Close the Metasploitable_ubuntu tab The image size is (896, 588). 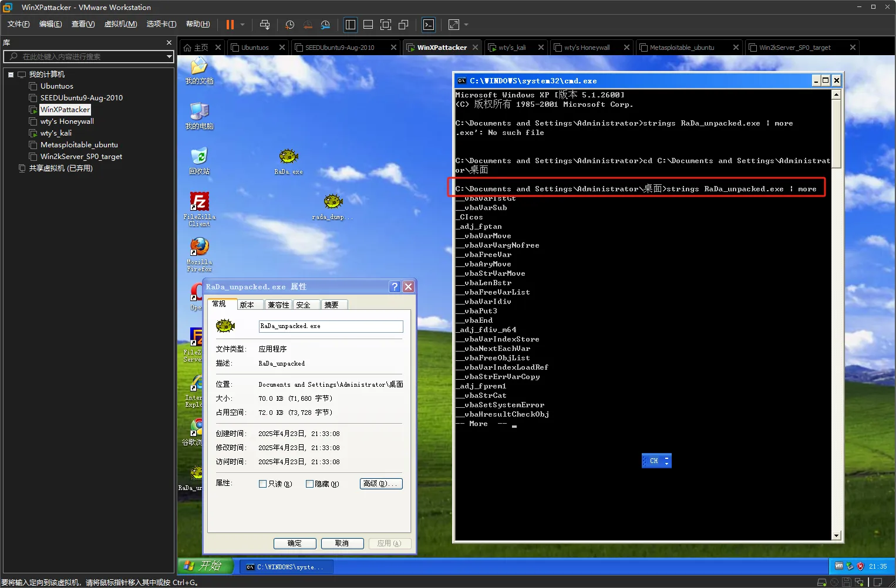coord(736,48)
